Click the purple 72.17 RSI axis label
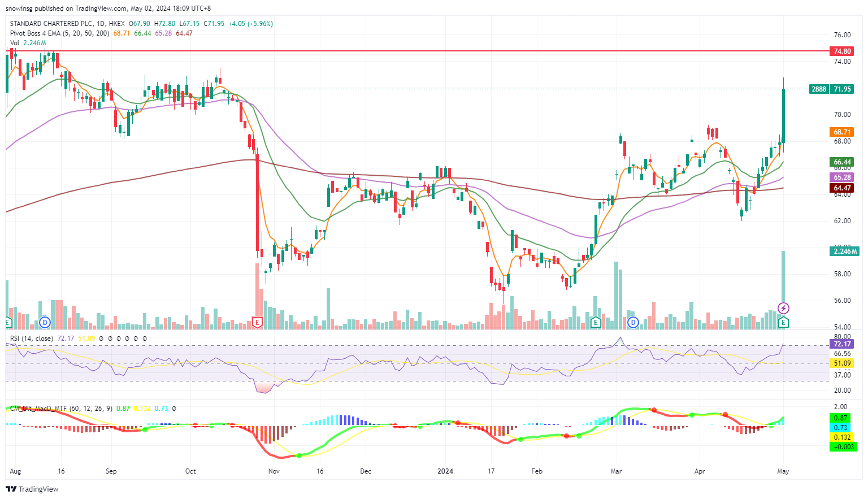 (842, 344)
